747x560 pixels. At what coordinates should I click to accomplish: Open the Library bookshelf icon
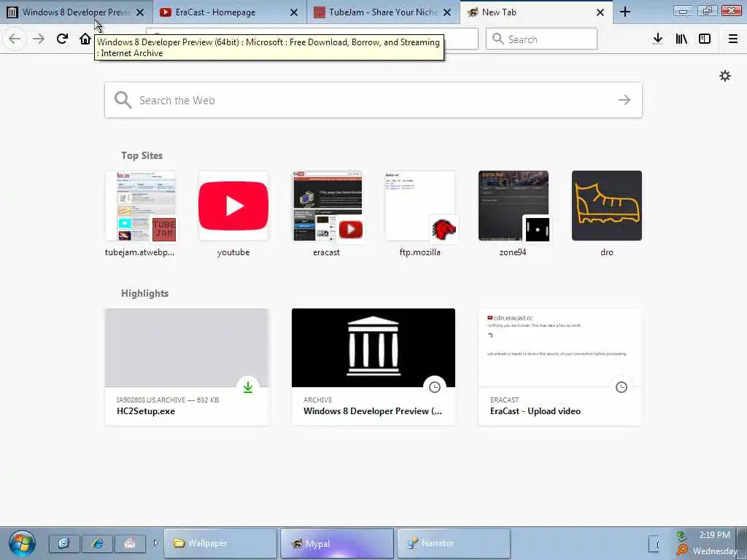(681, 39)
